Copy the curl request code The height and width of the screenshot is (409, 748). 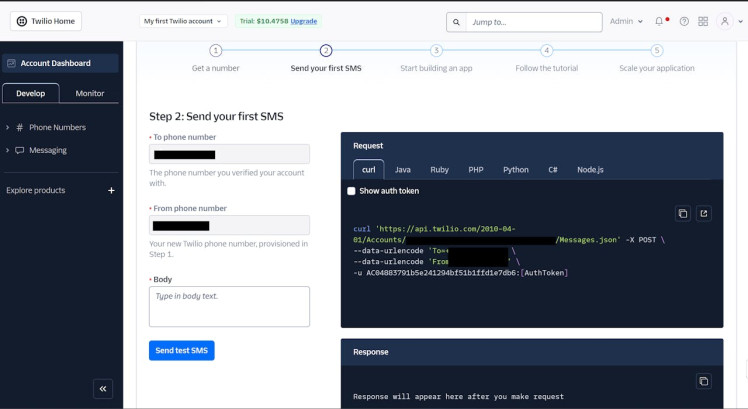click(x=683, y=213)
